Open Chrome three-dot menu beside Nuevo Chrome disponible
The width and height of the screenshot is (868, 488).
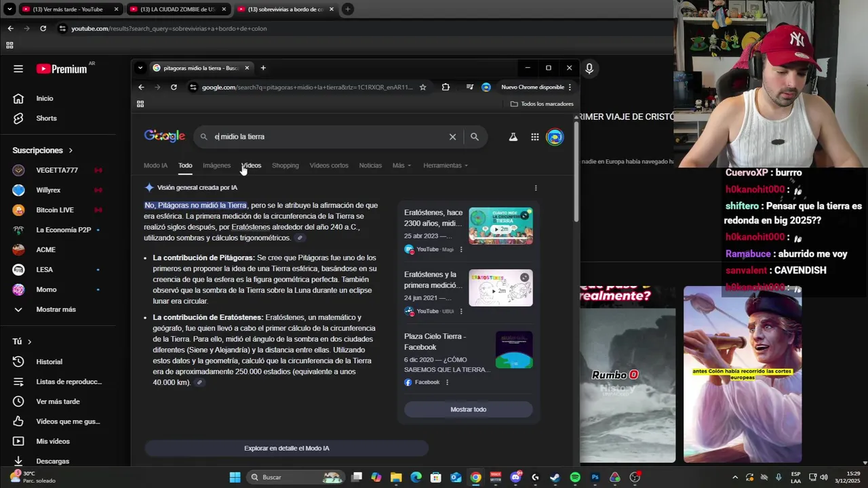click(570, 87)
